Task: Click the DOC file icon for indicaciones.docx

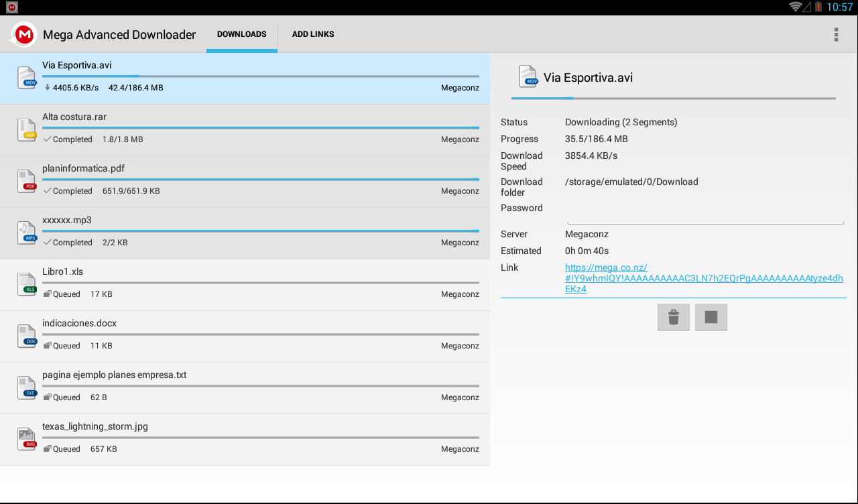Action: click(x=27, y=336)
